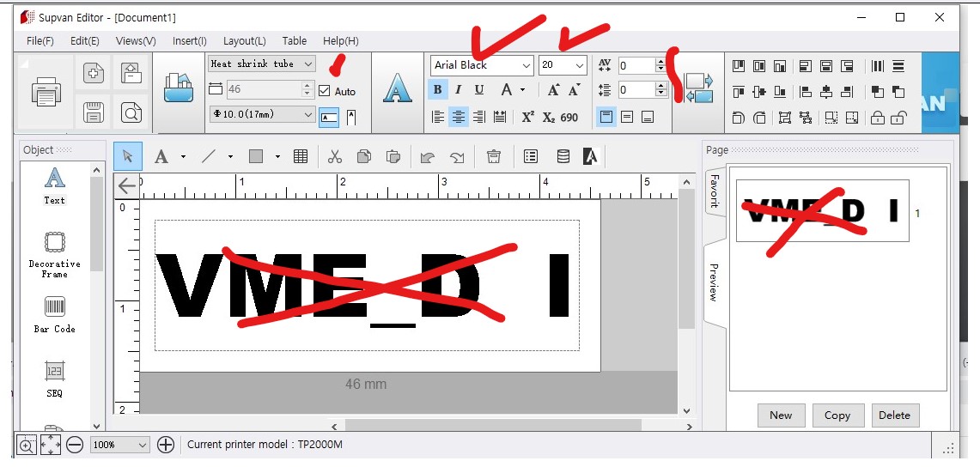The image size is (980, 467).
Task: Select the Bar Code object
Action: click(54, 314)
